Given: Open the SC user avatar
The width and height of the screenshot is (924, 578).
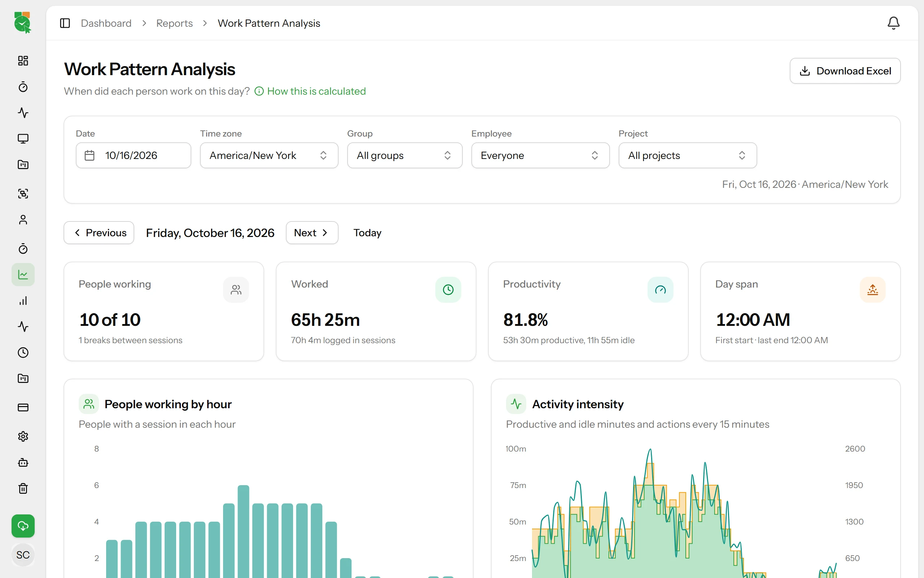Looking at the screenshot, I should coord(23,555).
